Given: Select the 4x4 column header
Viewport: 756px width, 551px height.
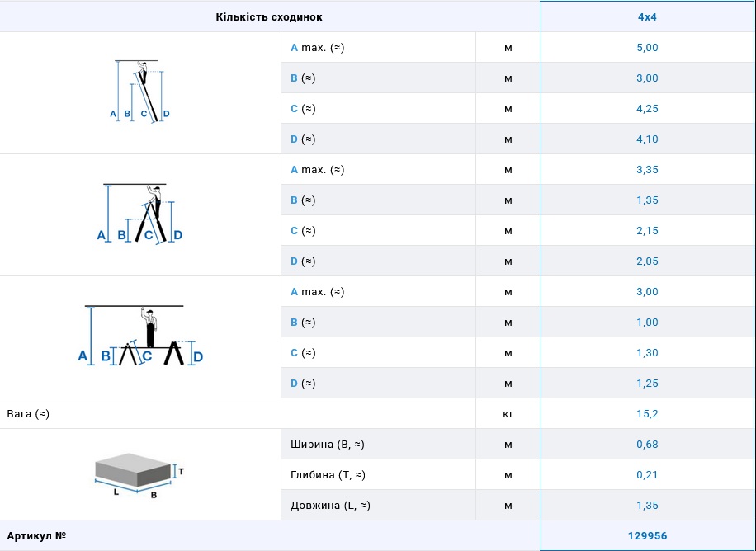Looking at the screenshot, I should pos(647,16).
